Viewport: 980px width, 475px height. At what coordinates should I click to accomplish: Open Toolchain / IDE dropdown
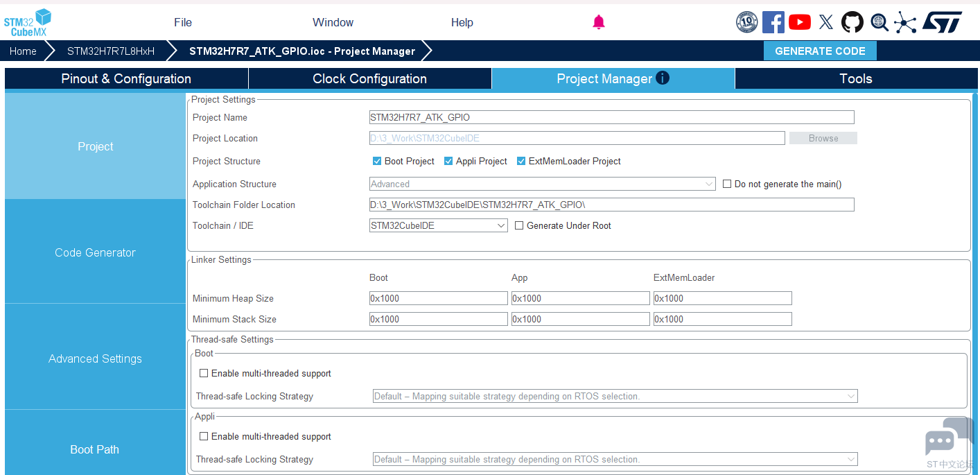click(x=439, y=225)
